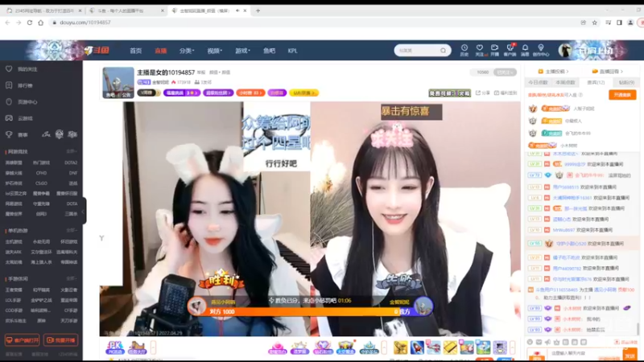Open the 客户端 client download icon
Image resolution: width=644 pixels, height=362 pixels.
pos(510,50)
